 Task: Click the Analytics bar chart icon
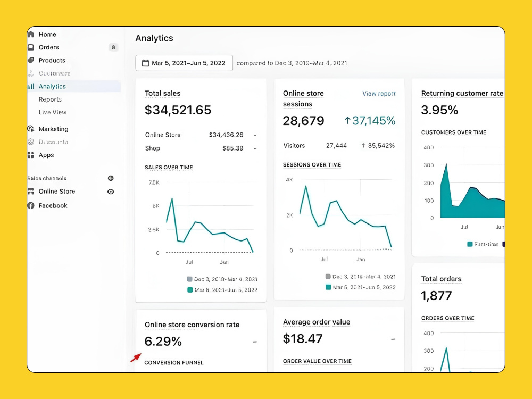(x=31, y=87)
